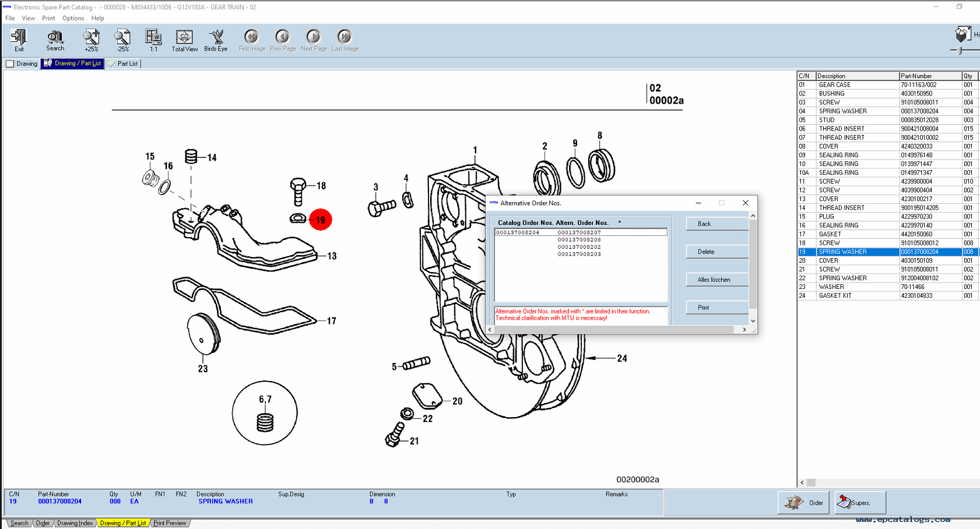Zoom out with the -25% icon

tap(122, 40)
